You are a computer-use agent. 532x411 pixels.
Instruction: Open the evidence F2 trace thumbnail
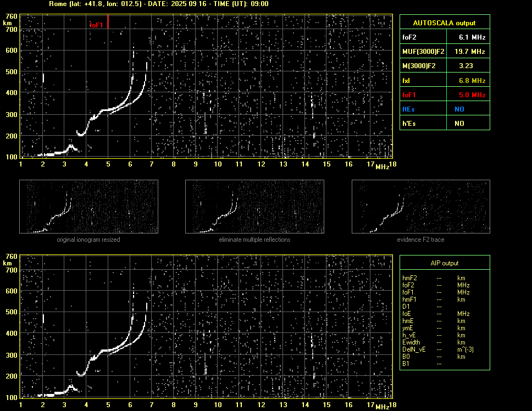[x=421, y=207]
